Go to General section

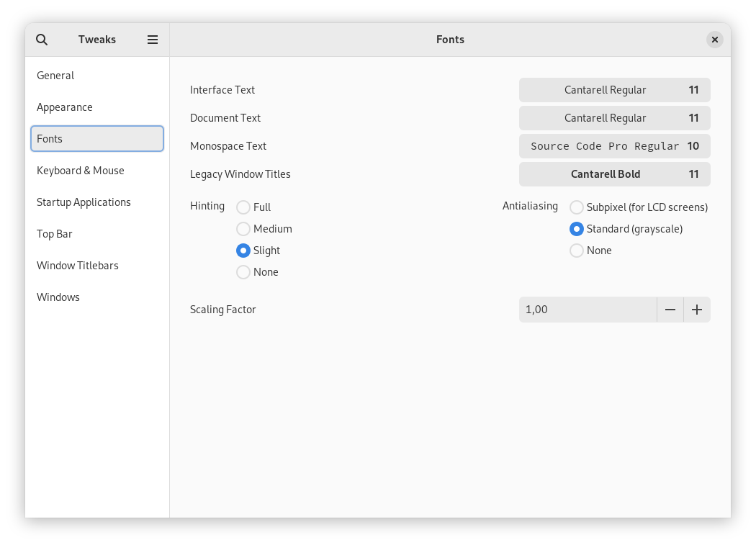[97, 76]
